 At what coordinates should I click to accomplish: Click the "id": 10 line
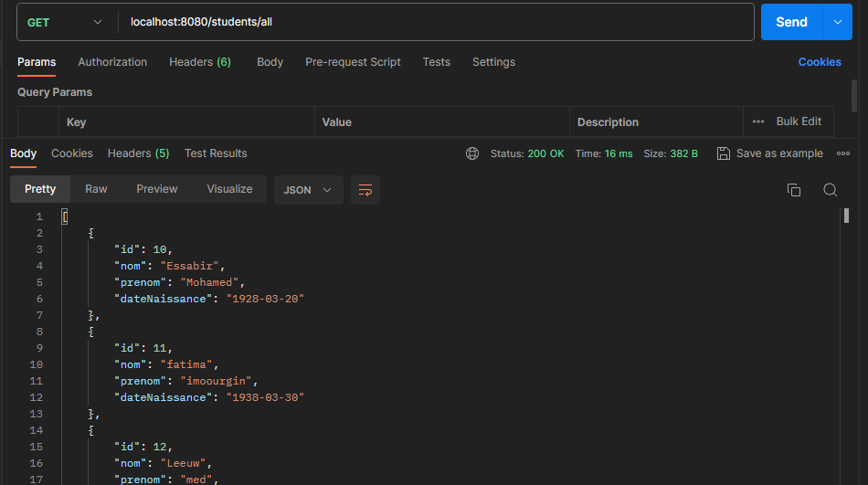click(x=143, y=249)
